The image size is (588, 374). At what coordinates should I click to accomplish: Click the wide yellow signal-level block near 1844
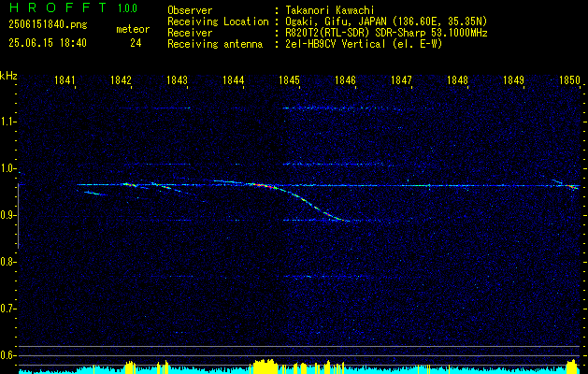click(265, 367)
